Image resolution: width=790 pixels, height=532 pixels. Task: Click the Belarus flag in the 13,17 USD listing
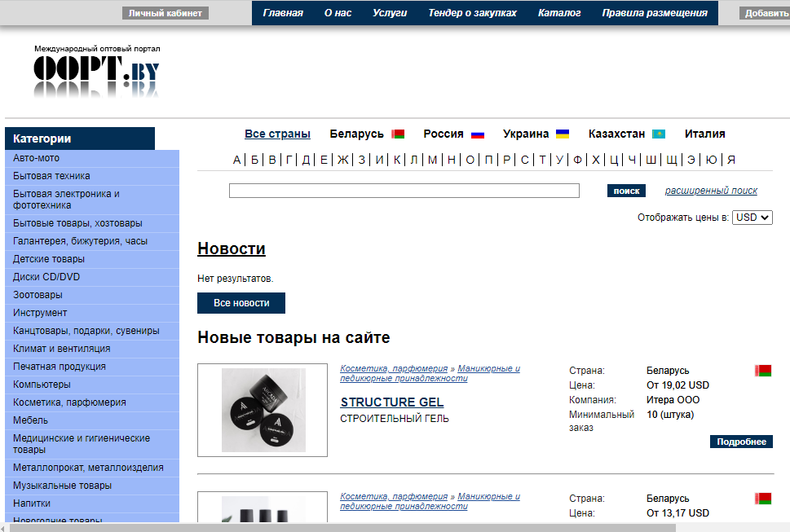pos(763,499)
